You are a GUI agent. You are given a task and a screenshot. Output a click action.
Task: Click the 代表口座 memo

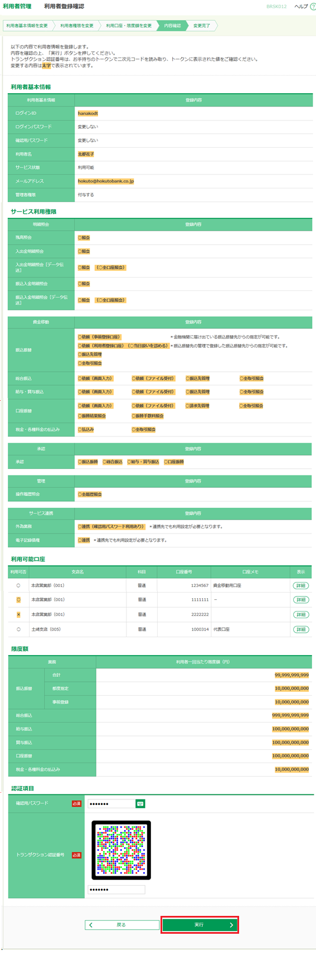point(221,629)
